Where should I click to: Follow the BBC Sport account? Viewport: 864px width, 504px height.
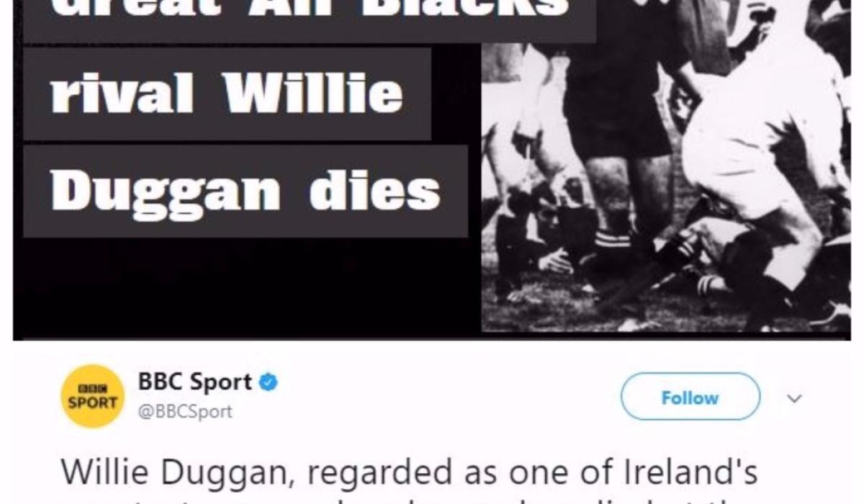[690, 397]
